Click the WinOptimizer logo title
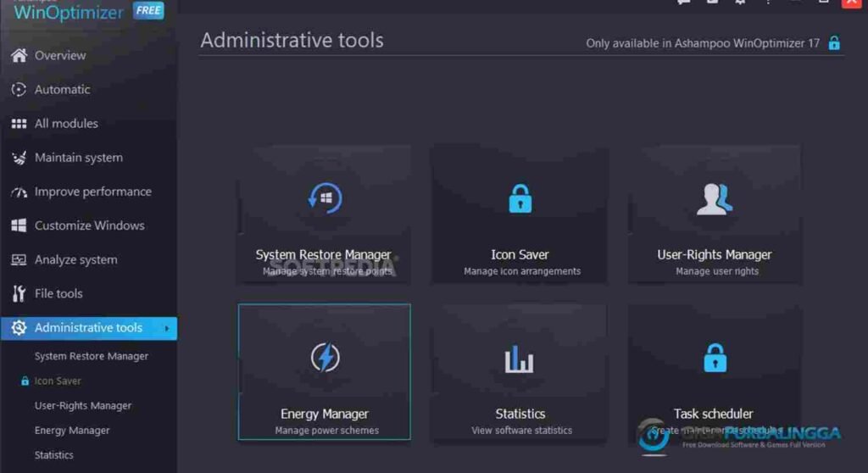The height and width of the screenshot is (473, 868). click(x=68, y=12)
